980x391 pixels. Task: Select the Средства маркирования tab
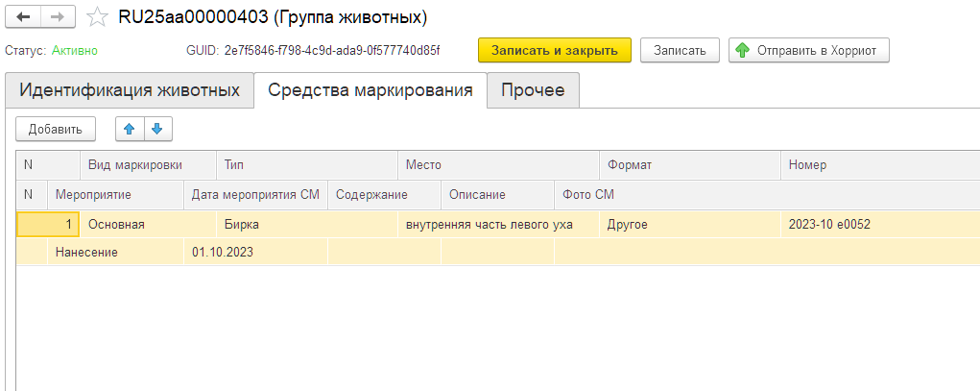click(x=370, y=90)
